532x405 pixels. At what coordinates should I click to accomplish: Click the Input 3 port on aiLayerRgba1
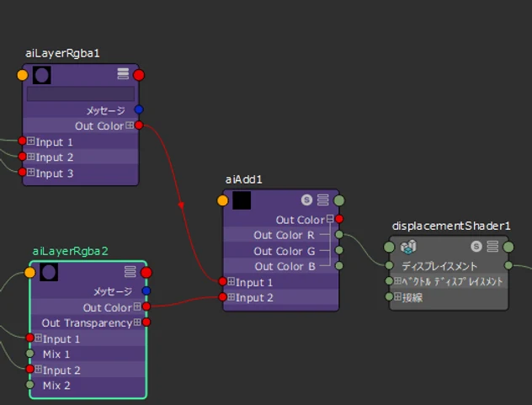[22, 172]
